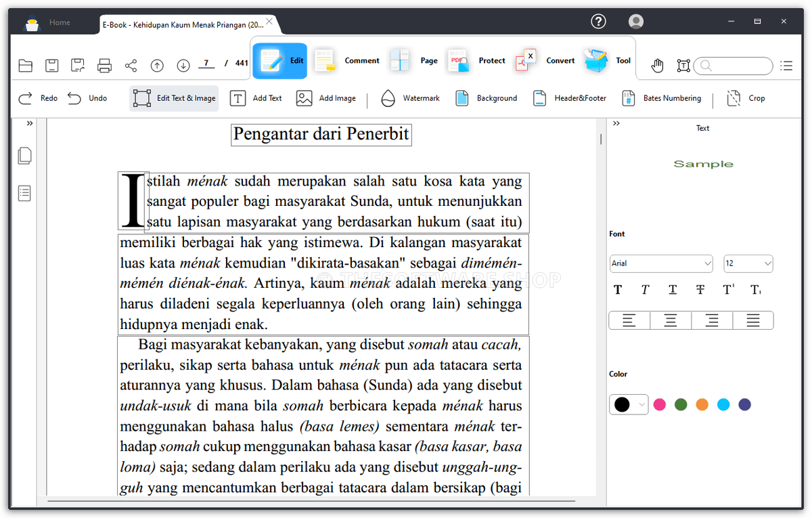Image resolution: width=812 pixels, height=518 pixels.
Task: Switch to the Convert tab
Action: 545,61
